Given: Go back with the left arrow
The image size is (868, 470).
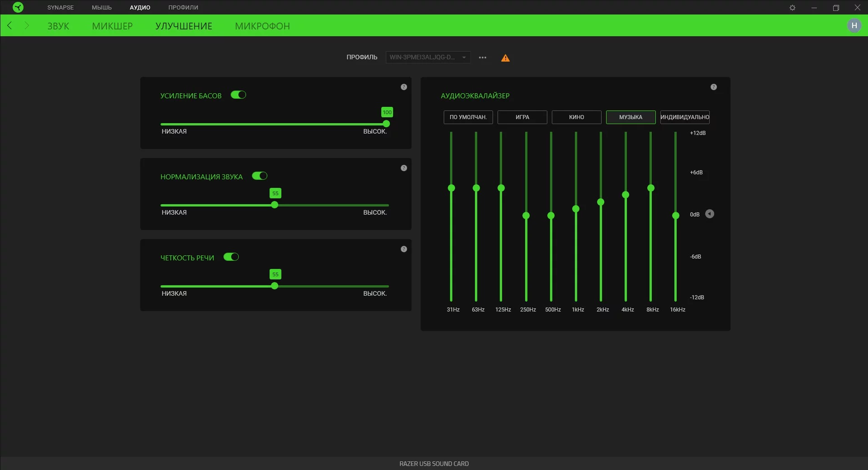Looking at the screenshot, I should (9, 26).
